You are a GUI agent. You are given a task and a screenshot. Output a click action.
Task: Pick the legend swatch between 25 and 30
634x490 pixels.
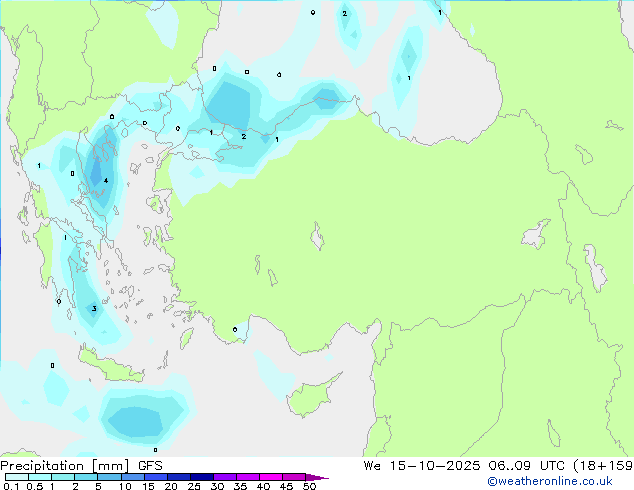[202, 477]
